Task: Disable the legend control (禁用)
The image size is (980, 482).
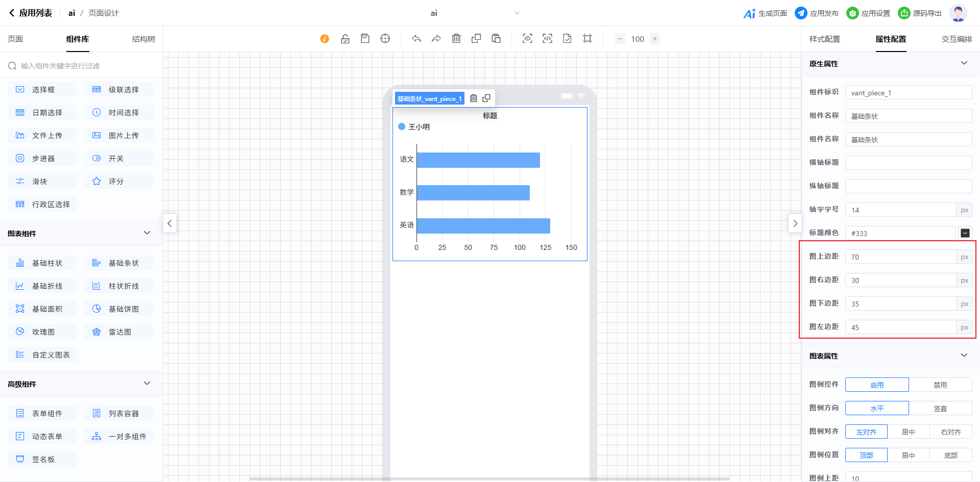Action: [x=940, y=385]
